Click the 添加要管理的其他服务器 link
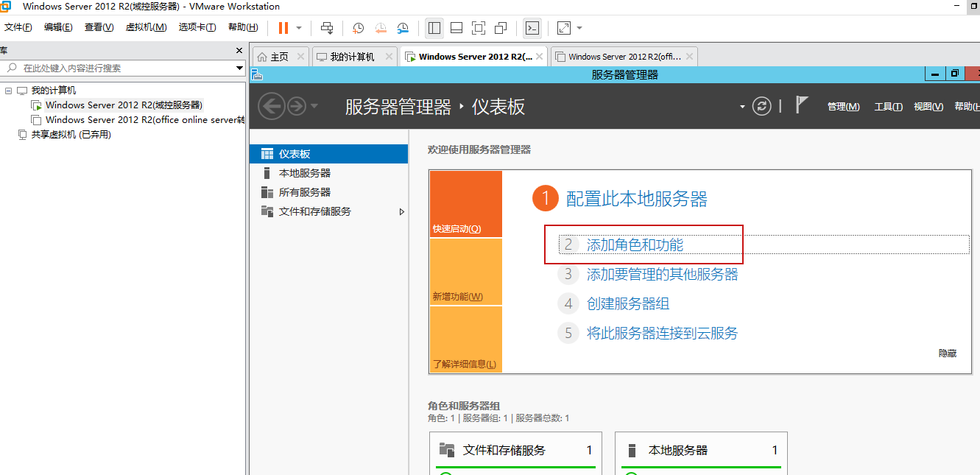 (662, 275)
